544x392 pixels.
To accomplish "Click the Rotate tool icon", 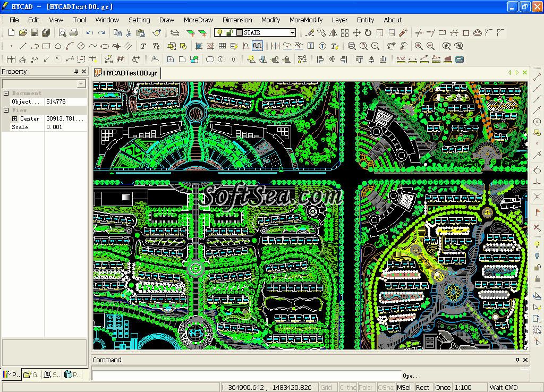I will tap(368, 33).
